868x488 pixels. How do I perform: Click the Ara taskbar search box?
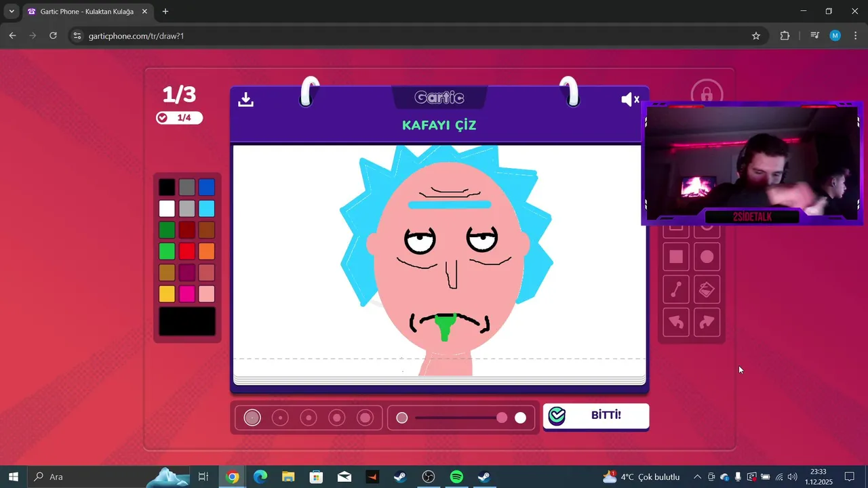[108, 477]
